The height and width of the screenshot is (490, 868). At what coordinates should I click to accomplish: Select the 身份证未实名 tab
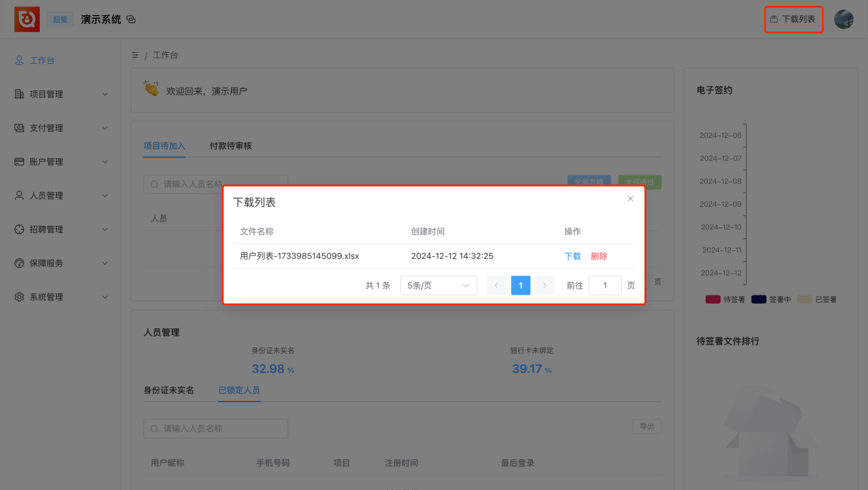(x=169, y=390)
